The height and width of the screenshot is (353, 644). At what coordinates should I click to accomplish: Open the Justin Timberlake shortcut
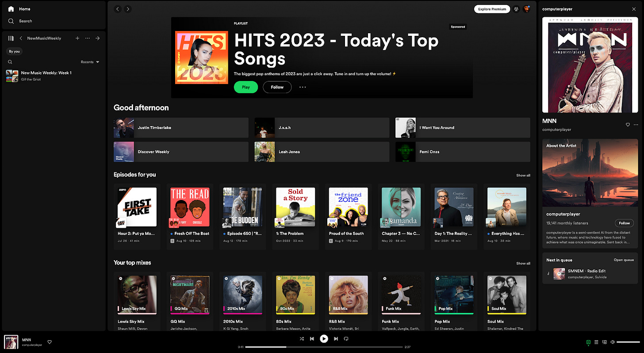click(181, 127)
